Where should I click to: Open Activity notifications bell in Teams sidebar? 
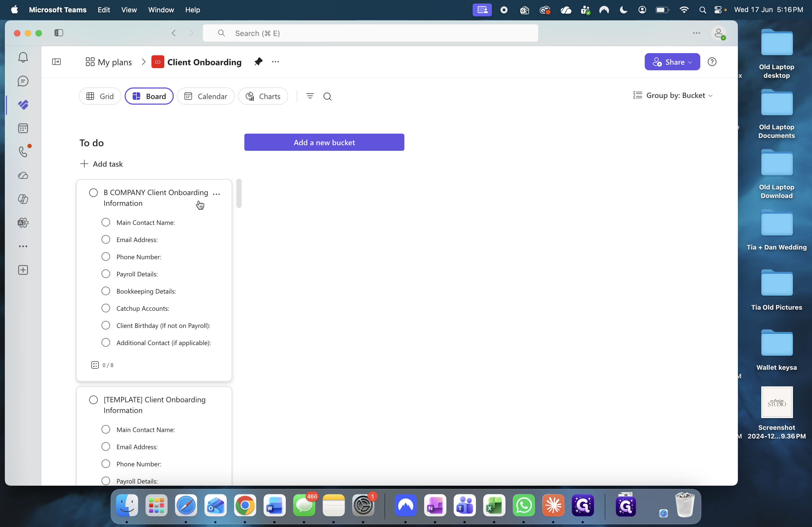click(23, 57)
